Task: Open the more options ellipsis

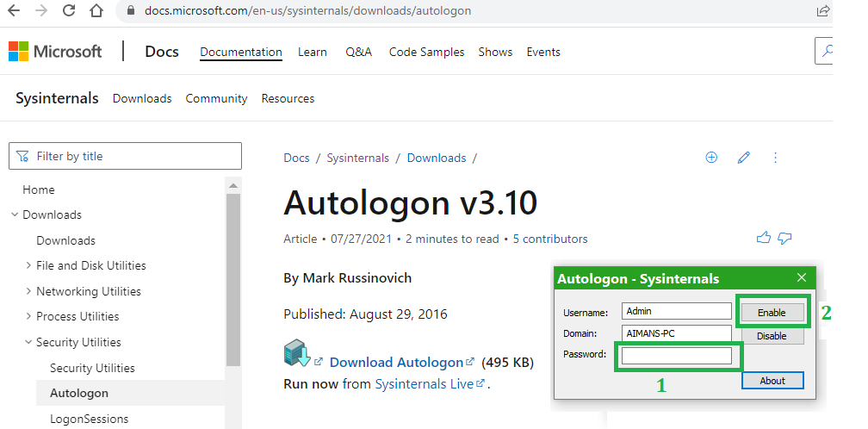Action: 775,158
